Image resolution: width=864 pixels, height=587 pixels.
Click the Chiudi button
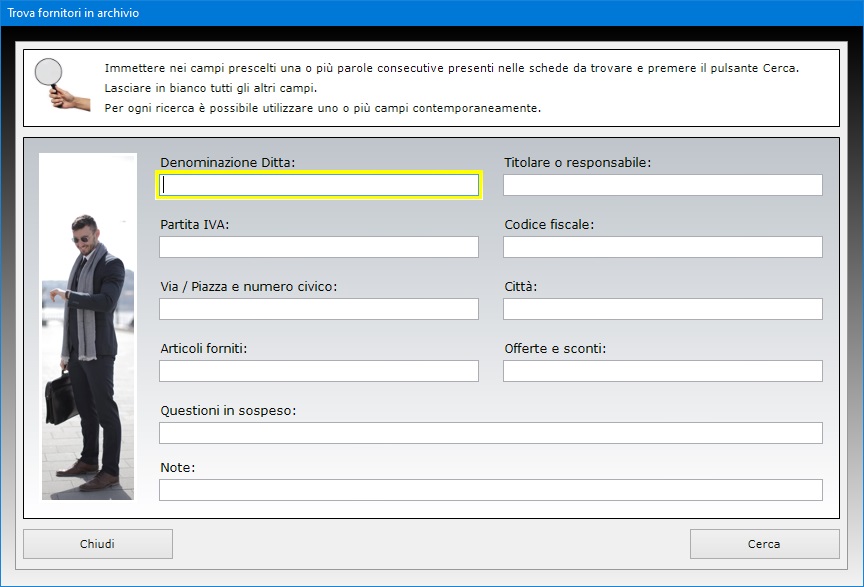[x=98, y=544]
